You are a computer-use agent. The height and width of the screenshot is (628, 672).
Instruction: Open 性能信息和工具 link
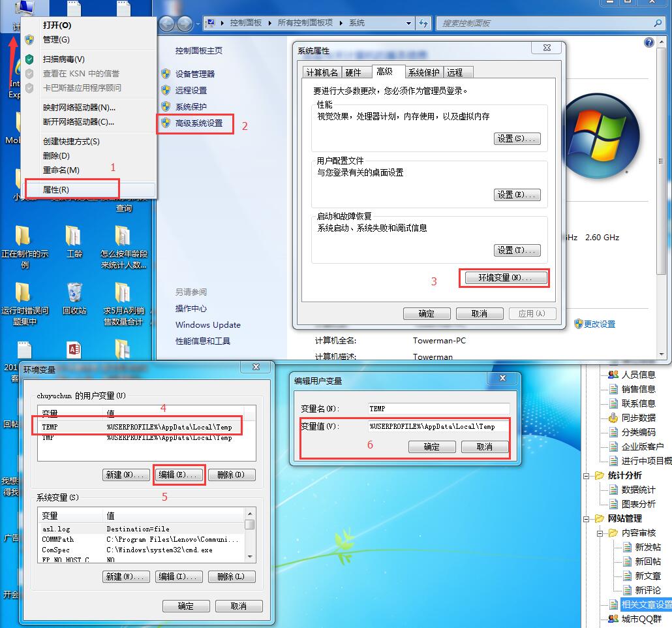pyautogui.click(x=203, y=341)
